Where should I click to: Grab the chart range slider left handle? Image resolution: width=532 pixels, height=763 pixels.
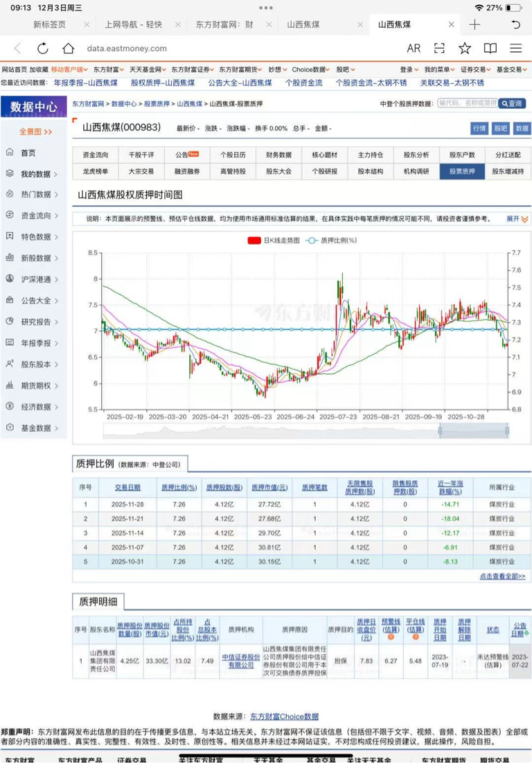pos(440,430)
